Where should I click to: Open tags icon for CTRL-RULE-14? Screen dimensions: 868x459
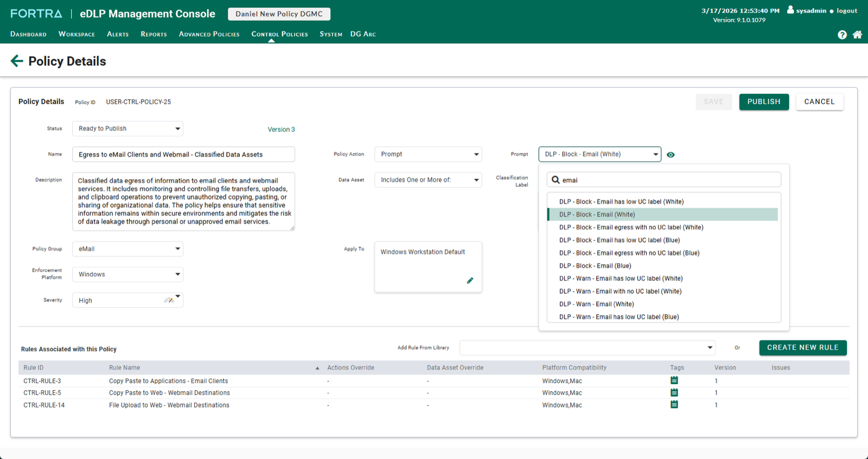click(x=674, y=404)
